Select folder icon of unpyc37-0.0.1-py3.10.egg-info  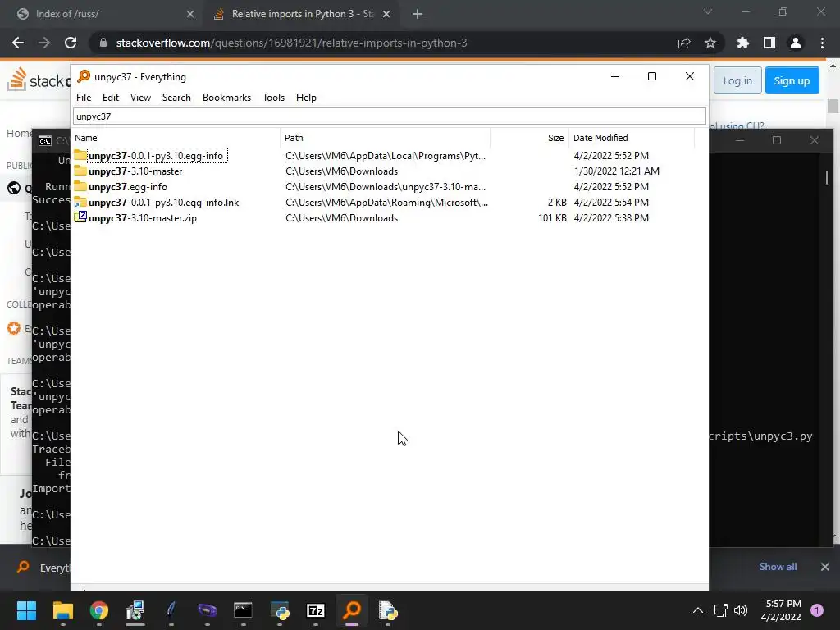coord(80,155)
